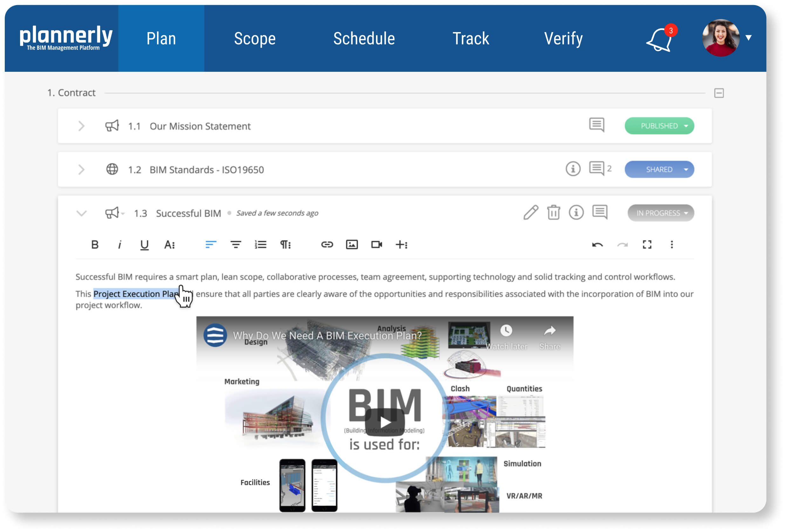
Task: Insert a video using the camera icon
Action: (376, 244)
